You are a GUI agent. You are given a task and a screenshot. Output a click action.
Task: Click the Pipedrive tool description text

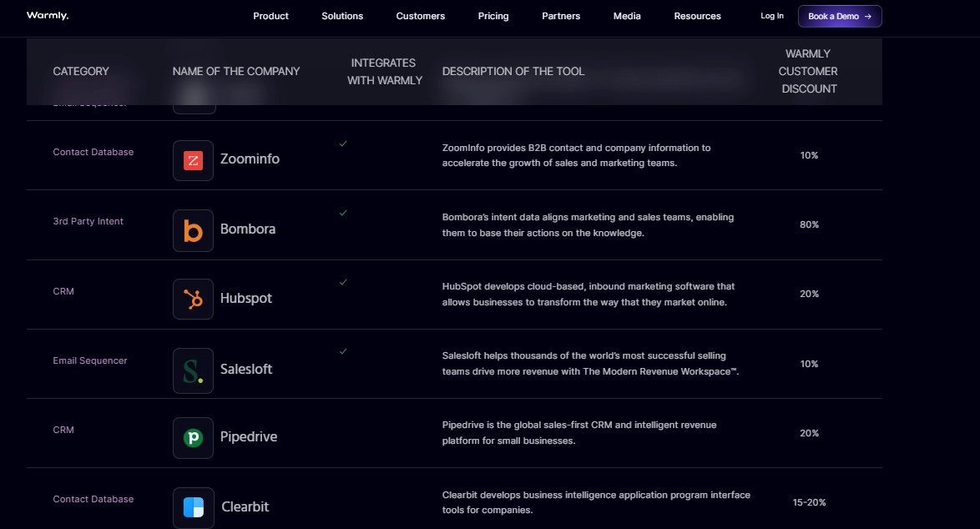pyautogui.click(x=579, y=433)
